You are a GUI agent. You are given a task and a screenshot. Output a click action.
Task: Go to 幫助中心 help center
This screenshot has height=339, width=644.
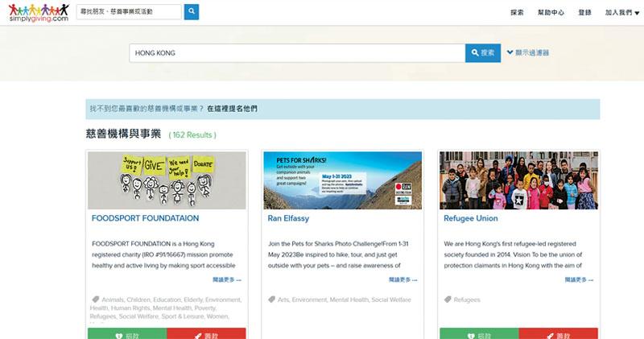(x=551, y=13)
